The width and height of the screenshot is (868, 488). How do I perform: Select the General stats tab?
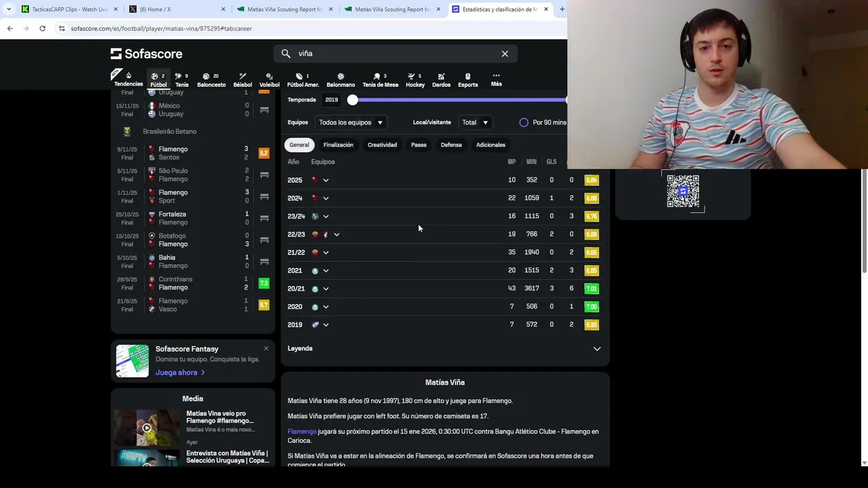[x=299, y=145]
